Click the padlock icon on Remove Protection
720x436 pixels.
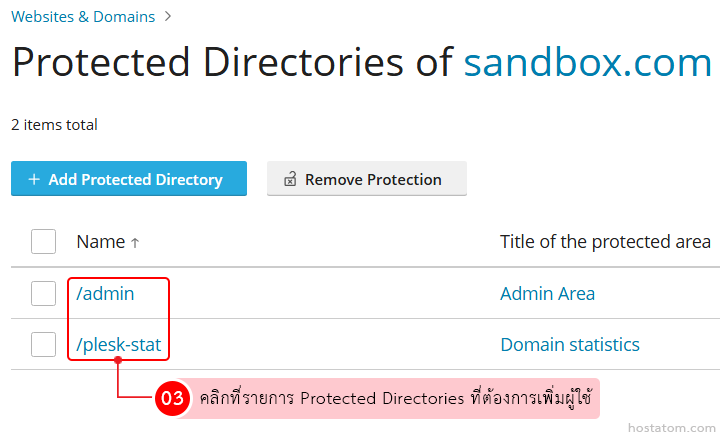[x=290, y=180]
